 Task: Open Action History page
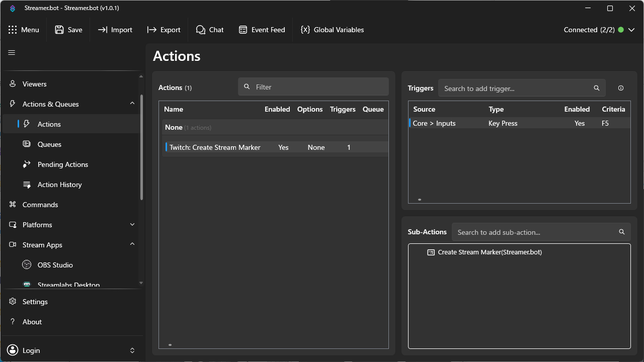[x=59, y=185]
